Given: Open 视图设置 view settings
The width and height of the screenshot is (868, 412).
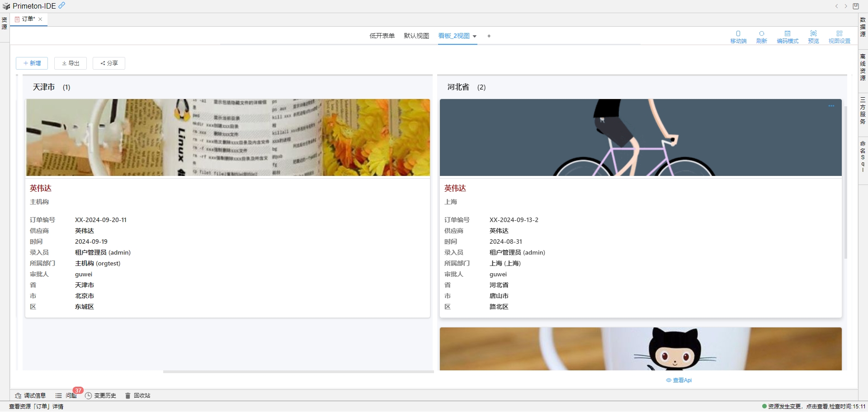Looking at the screenshot, I should [839, 37].
